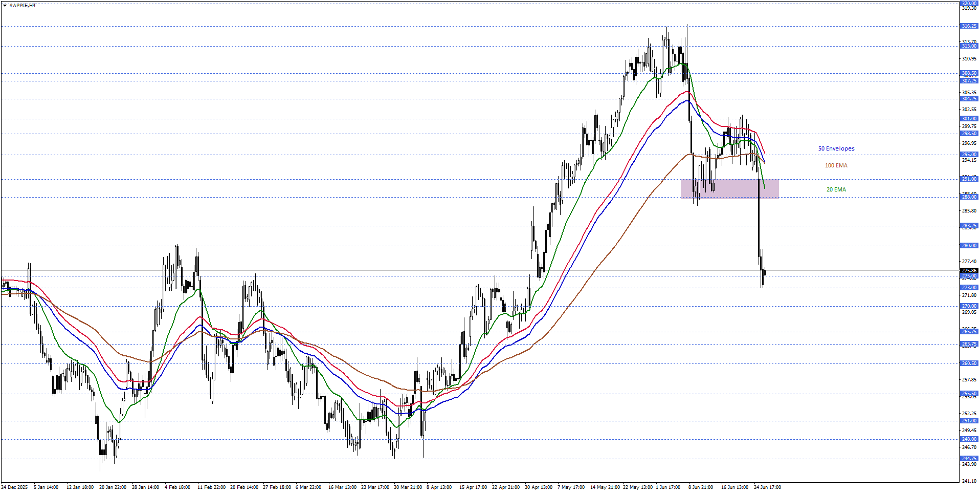Click the current price tag 275.86
The image size is (980, 493).
click(x=969, y=271)
